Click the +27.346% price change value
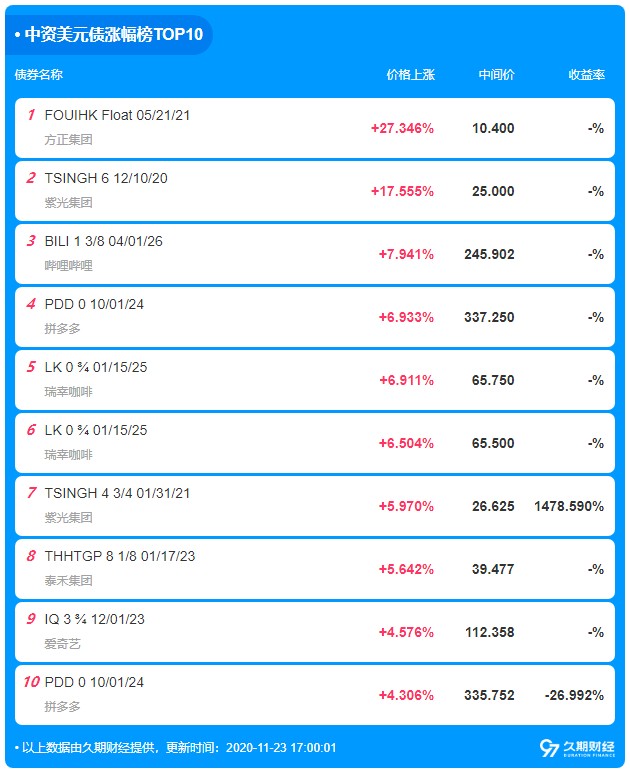The width and height of the screenshot is (630, 772). [x=402, y=128]
